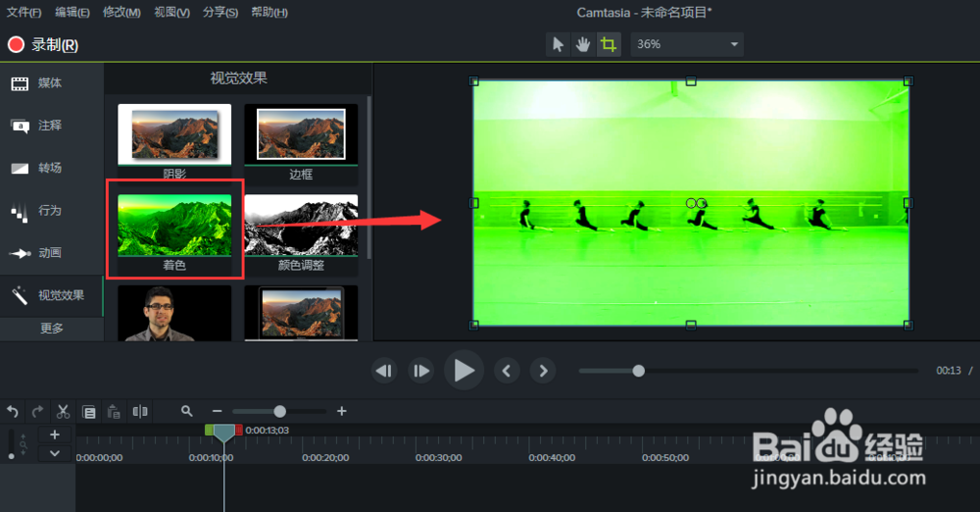Screen dimensions: 980x512
Task: Click the video preview canvas
Action: 691,203
